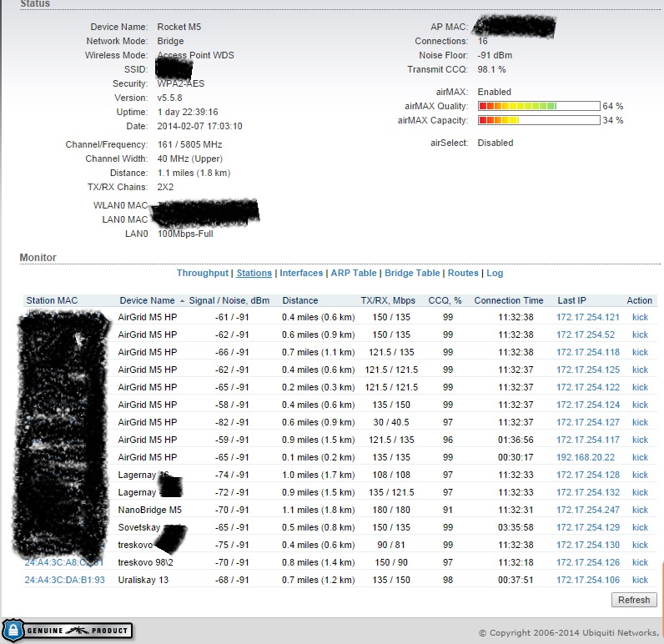Open station MAC 24:A4:3C:DA:B1:93
The width and height of the screenshot is (664, 644).
[x=64, y=580]
